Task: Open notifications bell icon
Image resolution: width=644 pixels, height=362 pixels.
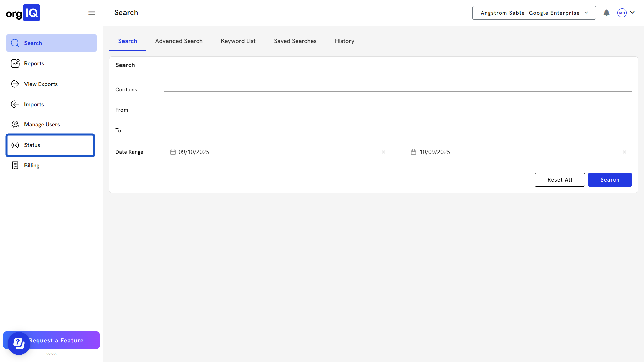Action: pos(606,13)
